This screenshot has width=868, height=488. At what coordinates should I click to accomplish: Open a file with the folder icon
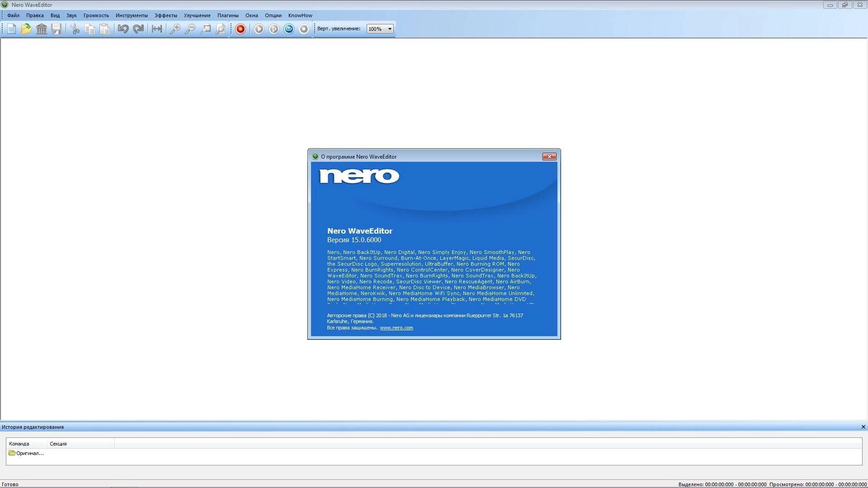pyautogui.click(x=26, y=29)
